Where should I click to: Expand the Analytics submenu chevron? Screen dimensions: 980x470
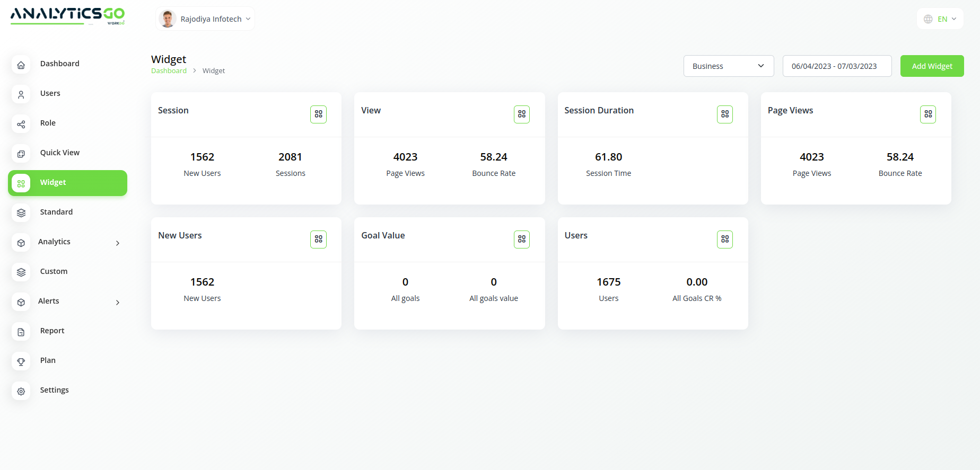coord(118,243)
